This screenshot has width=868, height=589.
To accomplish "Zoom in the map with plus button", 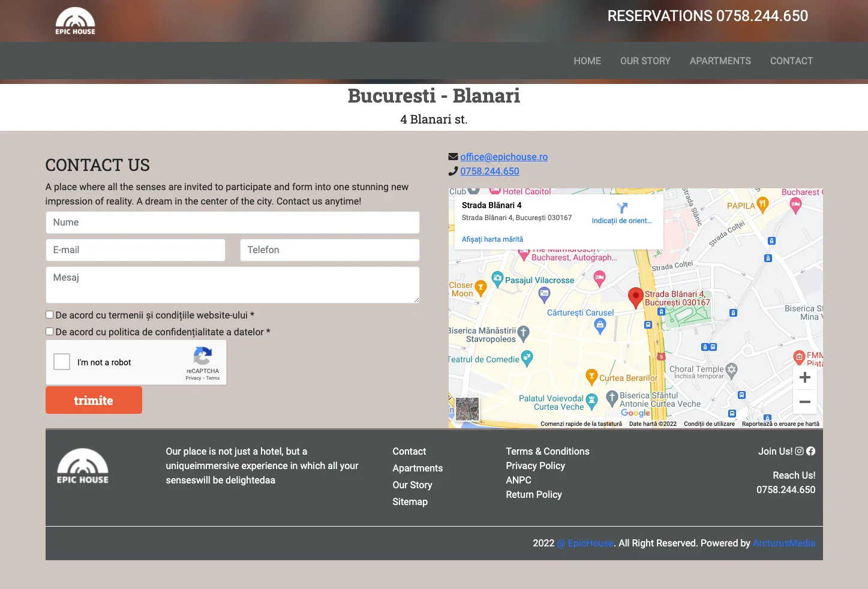I will coord(805,377).
